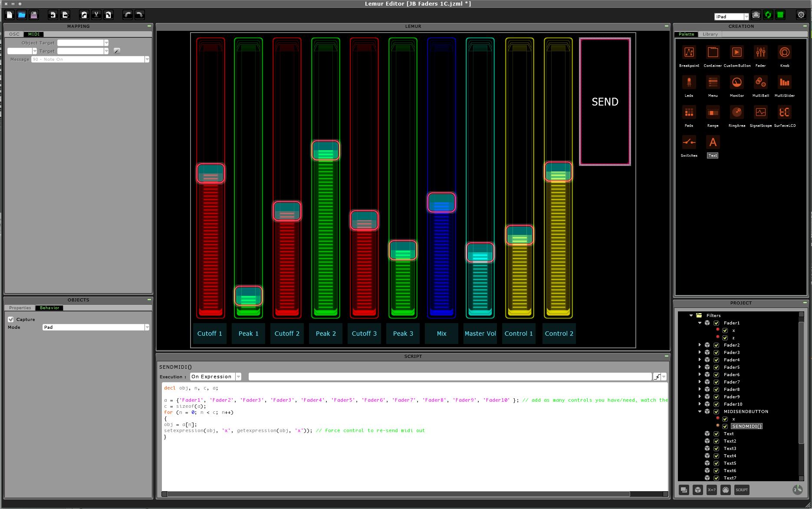
Task: Switch to the Library tab
Action: click(x=710, y=34)
